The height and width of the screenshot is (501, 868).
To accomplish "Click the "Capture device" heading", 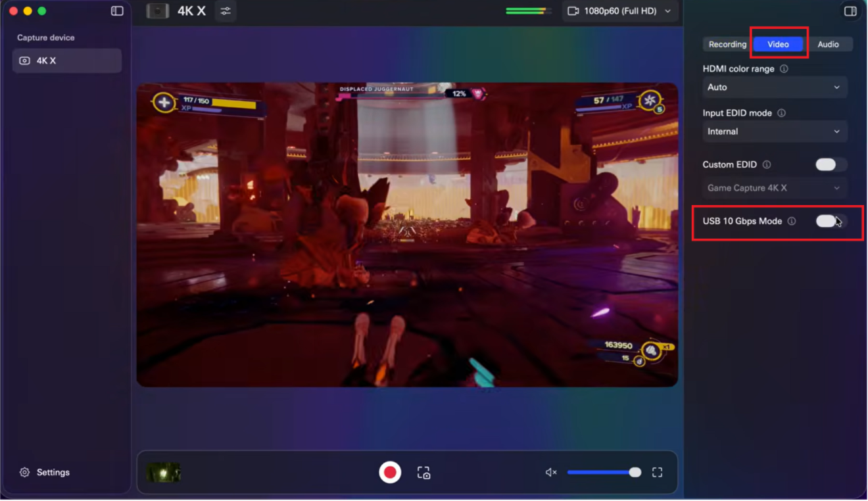I will (46, 37).
